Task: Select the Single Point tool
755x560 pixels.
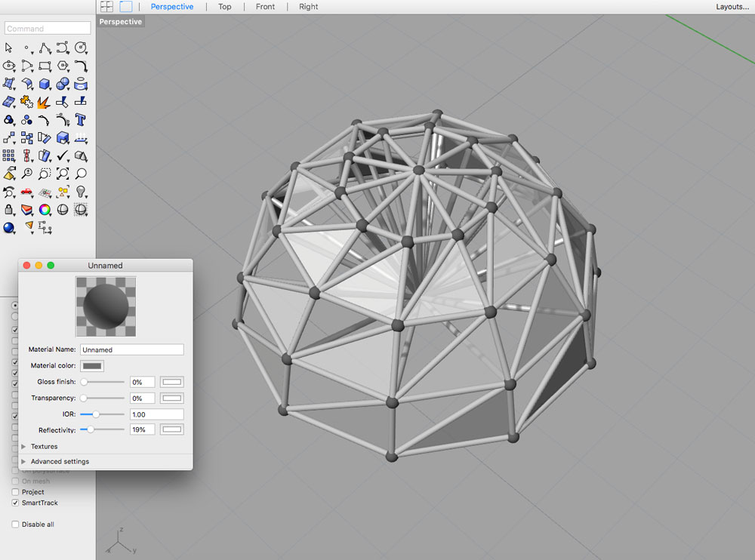Action: pyautogui.click(x=27, y=48)
